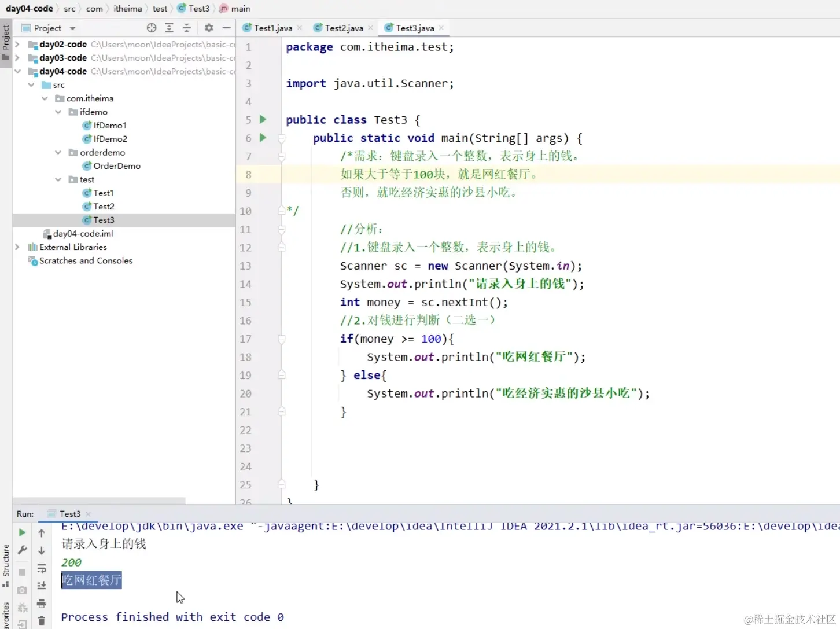
Task: Click main in the breadcrumb bar
Action: [235, 8]
